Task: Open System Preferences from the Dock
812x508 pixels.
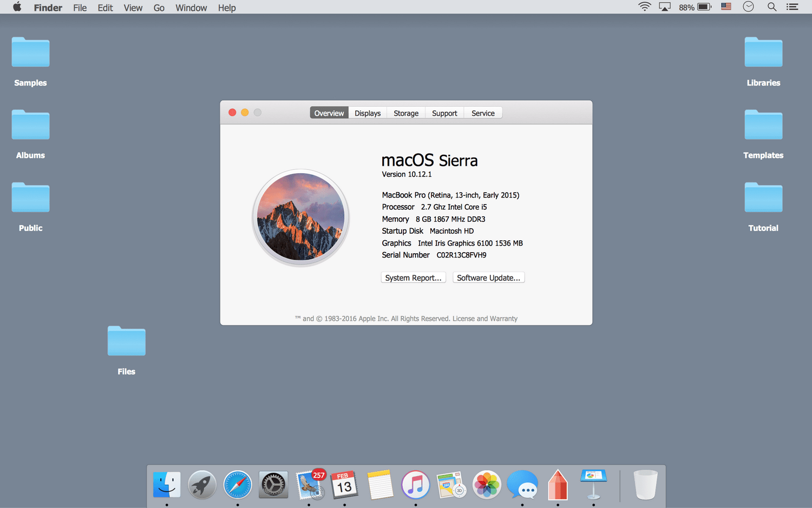Action: pos(273,485)
